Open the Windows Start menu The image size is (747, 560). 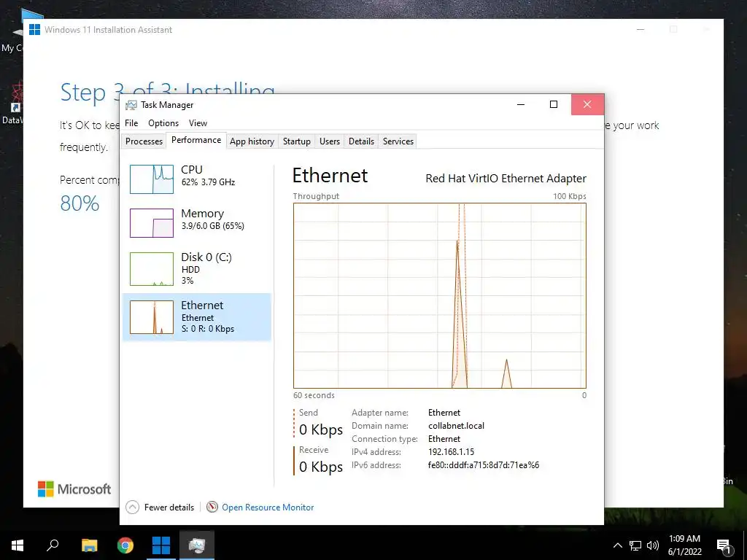point(18,545)
